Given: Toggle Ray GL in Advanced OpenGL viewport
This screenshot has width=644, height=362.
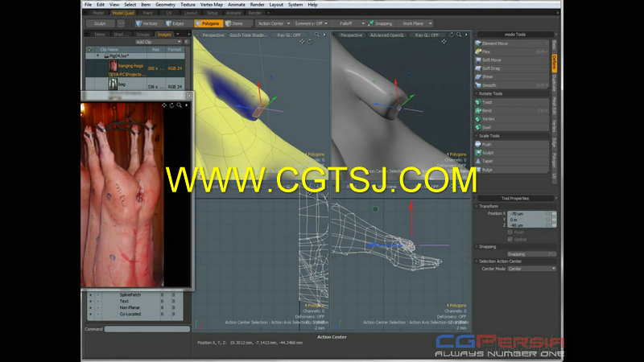Looking at the screenshot, I should pyautogui.click(x=427, y=35).
